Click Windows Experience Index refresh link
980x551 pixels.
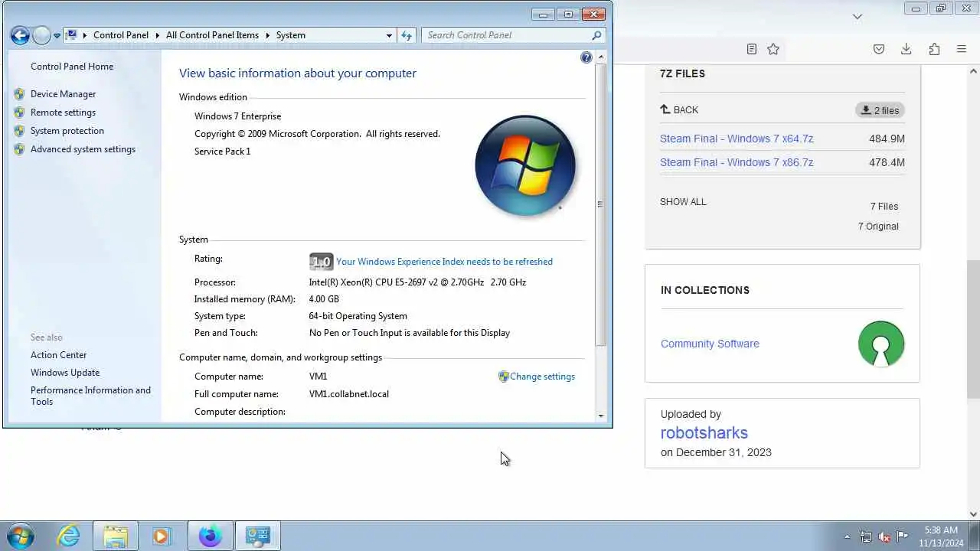click(x=444, y=262)
